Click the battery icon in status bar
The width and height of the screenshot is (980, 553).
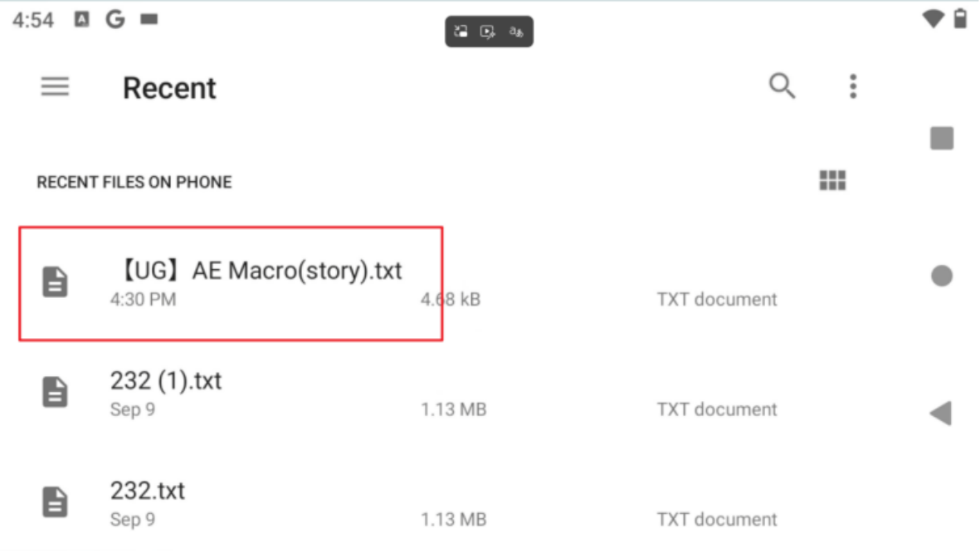pyautogui.click(x=961, y=19)
